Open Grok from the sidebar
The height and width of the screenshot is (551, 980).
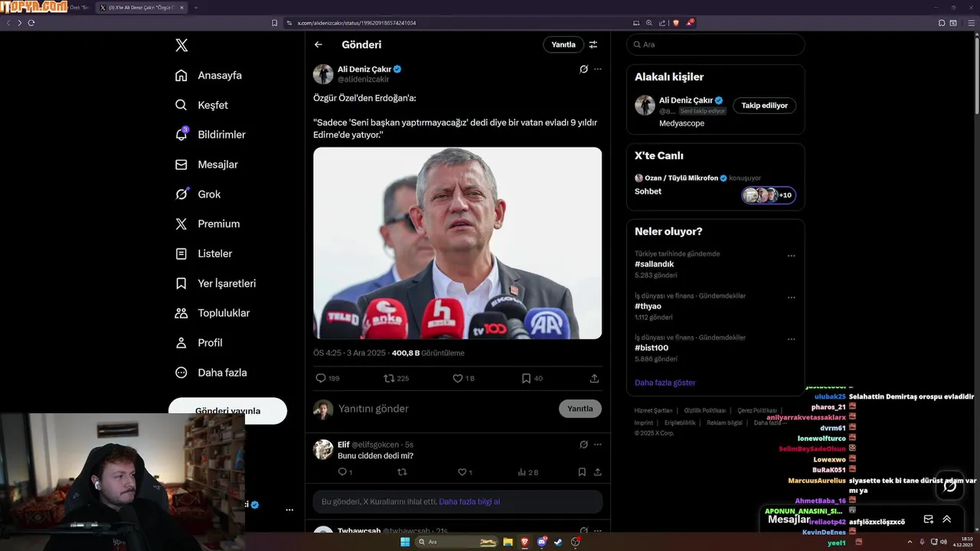coord(198,194)
